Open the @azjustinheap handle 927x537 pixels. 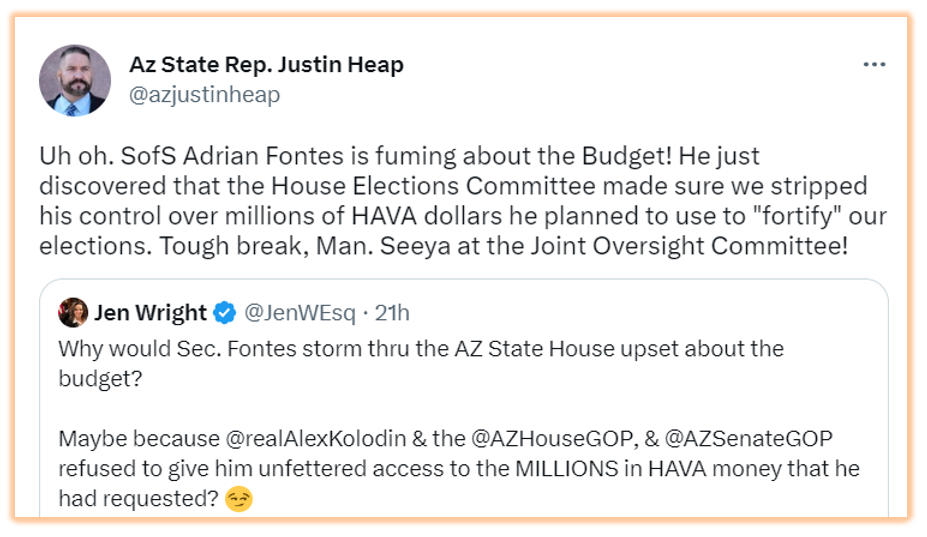pos(204,95)
